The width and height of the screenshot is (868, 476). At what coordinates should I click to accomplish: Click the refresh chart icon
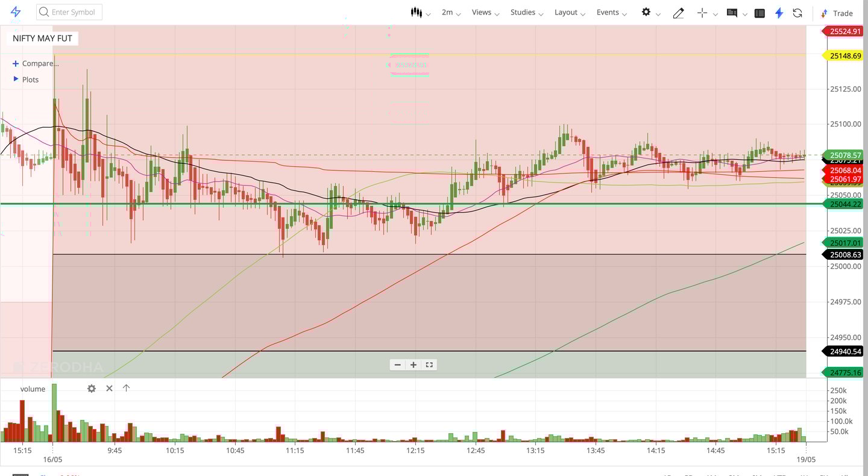(x=797, y=13)
